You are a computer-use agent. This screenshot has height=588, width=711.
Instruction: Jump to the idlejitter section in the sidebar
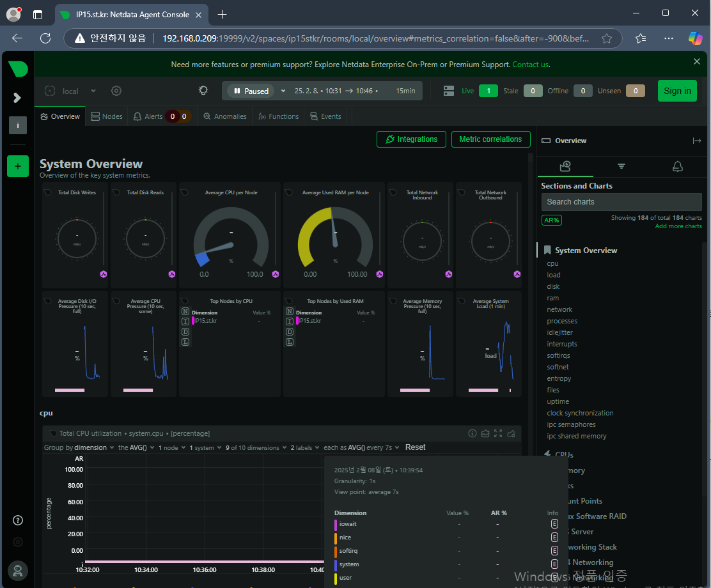(559, 332)
